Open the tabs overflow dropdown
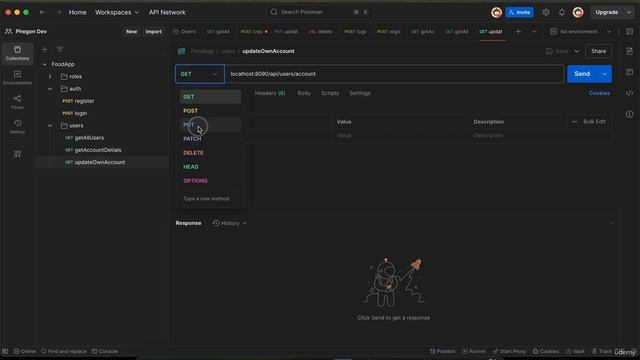Screen dimensions: 640x360 point(534,31)
